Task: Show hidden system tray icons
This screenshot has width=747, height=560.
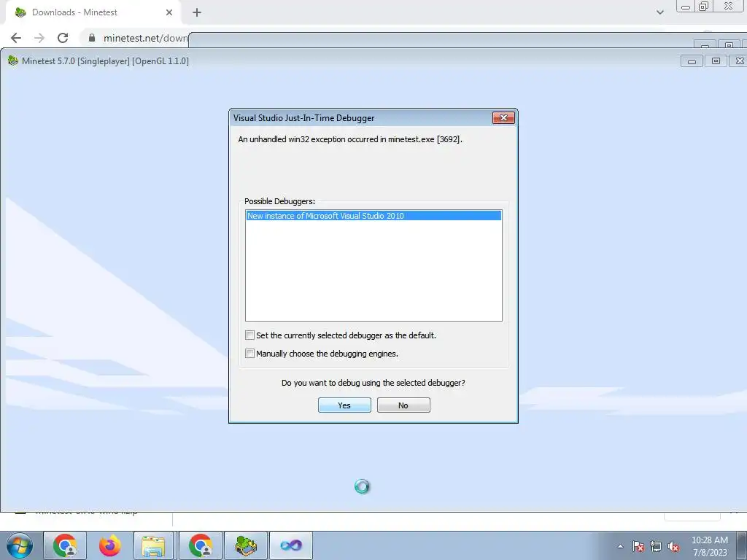Action: point(620,546)
